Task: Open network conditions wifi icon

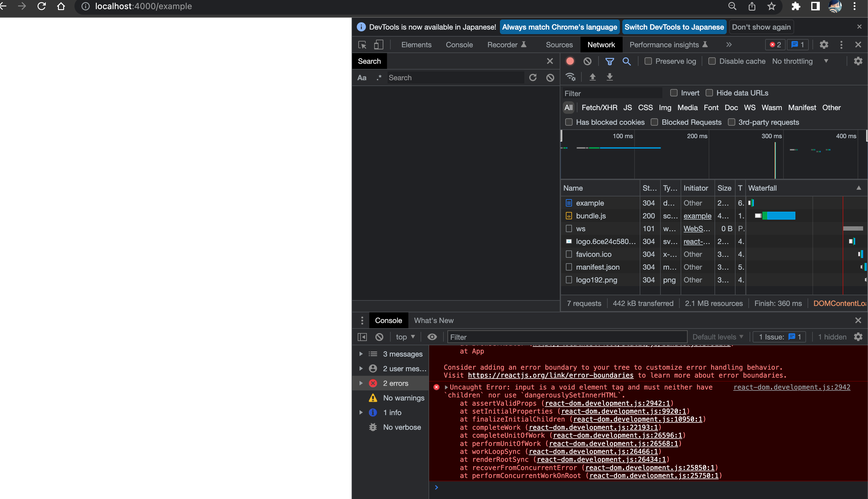Action: tap(571, 77)
